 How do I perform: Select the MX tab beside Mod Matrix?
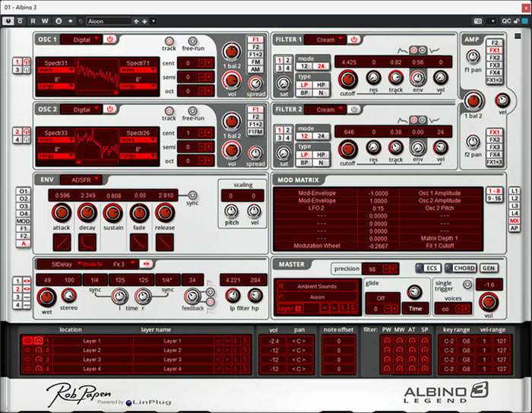(515, 221)
